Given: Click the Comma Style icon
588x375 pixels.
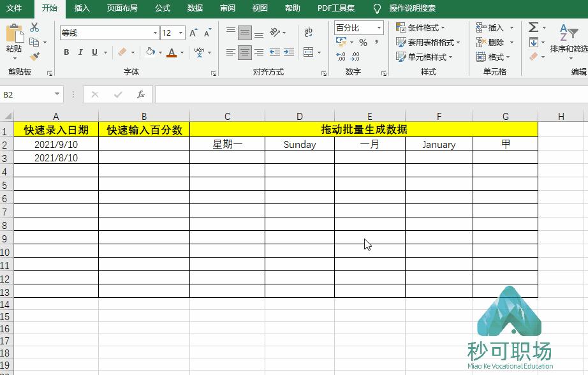Looking at the screenshot, I should pyautogui.click(x=376, y=42).
